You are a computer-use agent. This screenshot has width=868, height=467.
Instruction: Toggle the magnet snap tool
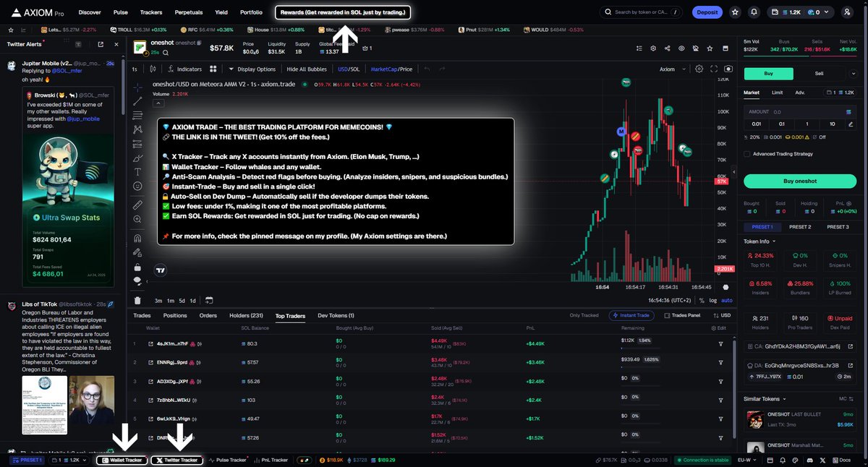(x=137, y=238)
